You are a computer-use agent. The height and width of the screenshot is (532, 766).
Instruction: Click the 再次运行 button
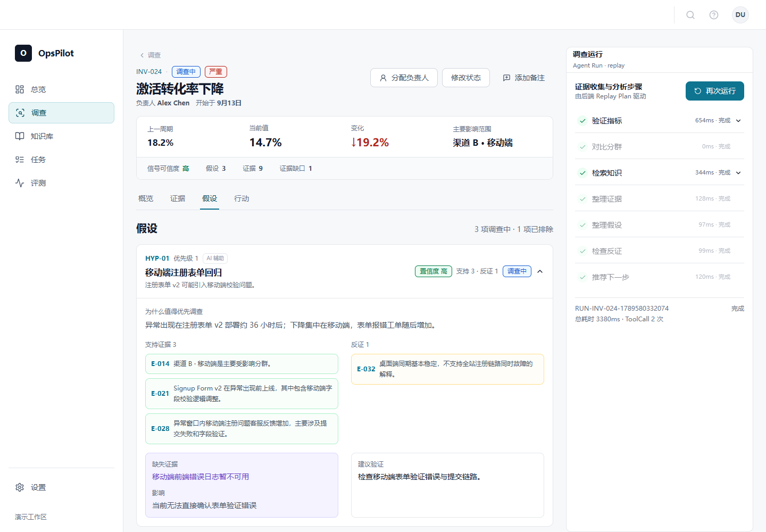pyautogui.click(x=715, y=91)
